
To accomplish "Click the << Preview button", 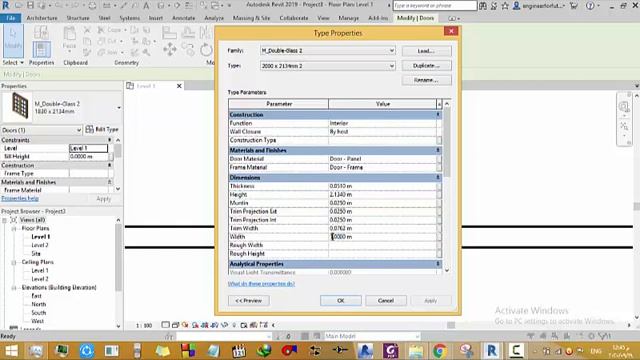I will coord(249,300).
